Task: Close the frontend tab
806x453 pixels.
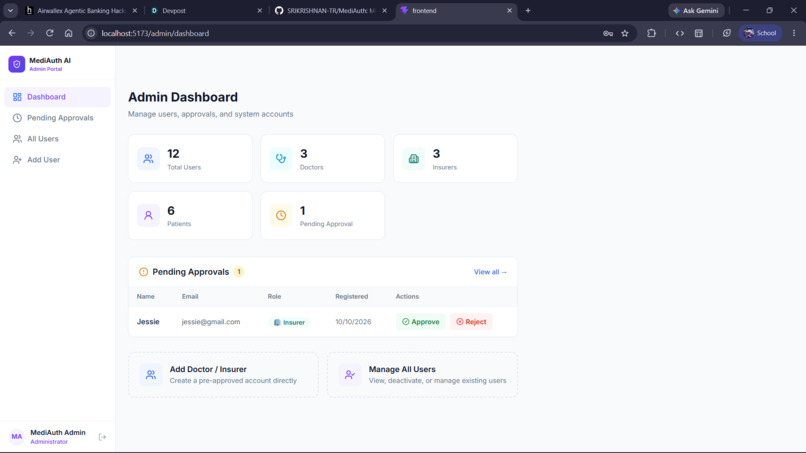Action: pos(509,10)
